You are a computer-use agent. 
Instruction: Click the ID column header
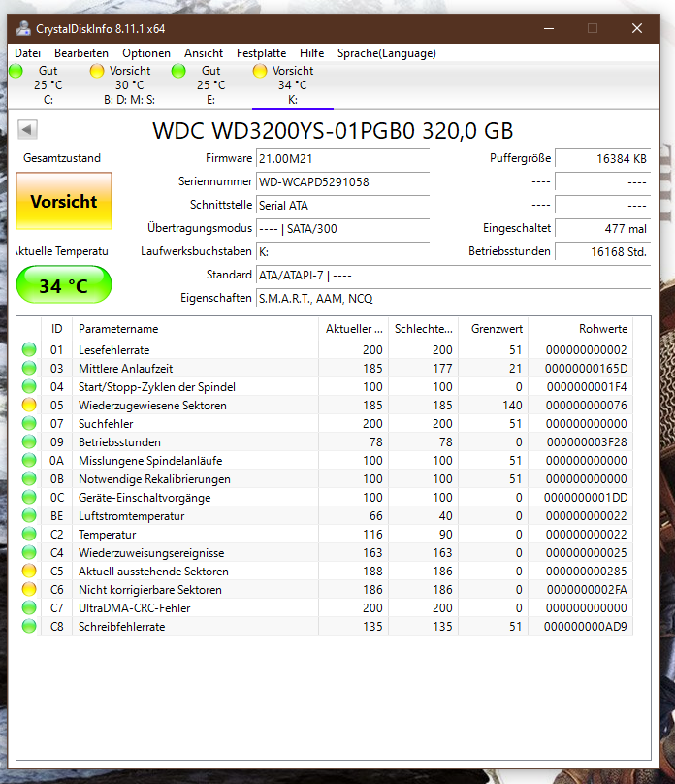56,329
